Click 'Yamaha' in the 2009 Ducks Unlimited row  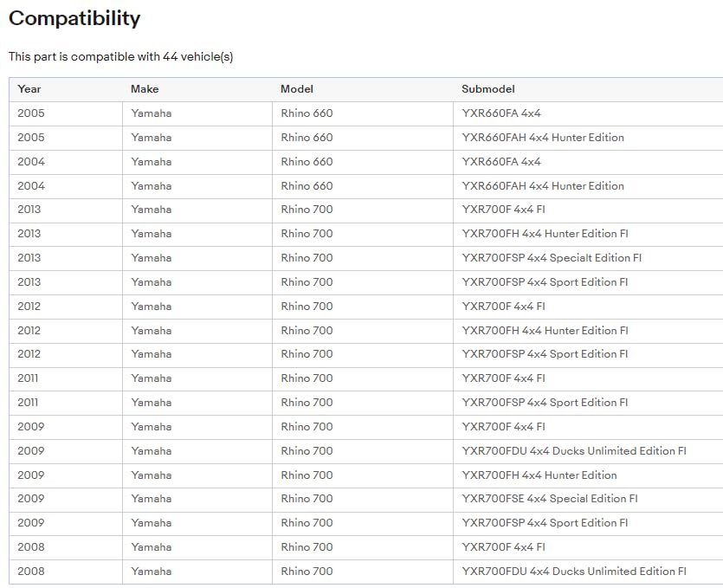pyautogui.click(x=151, y=451)
